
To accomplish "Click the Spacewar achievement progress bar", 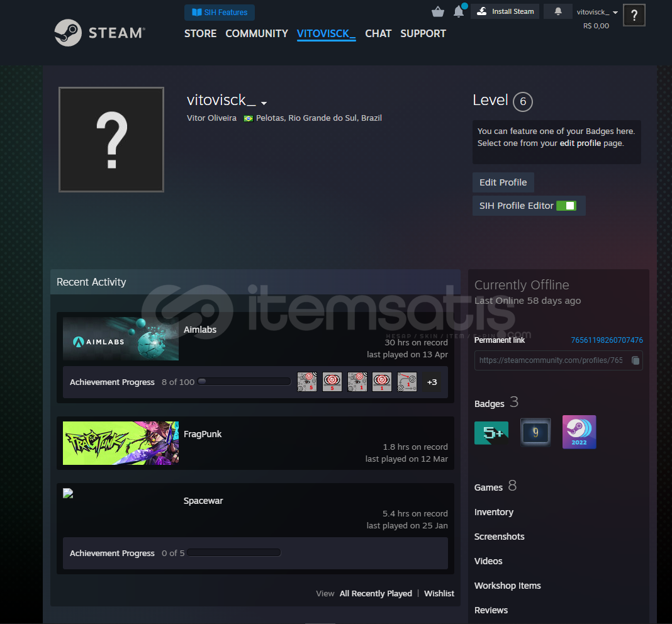I will point(234,552).
